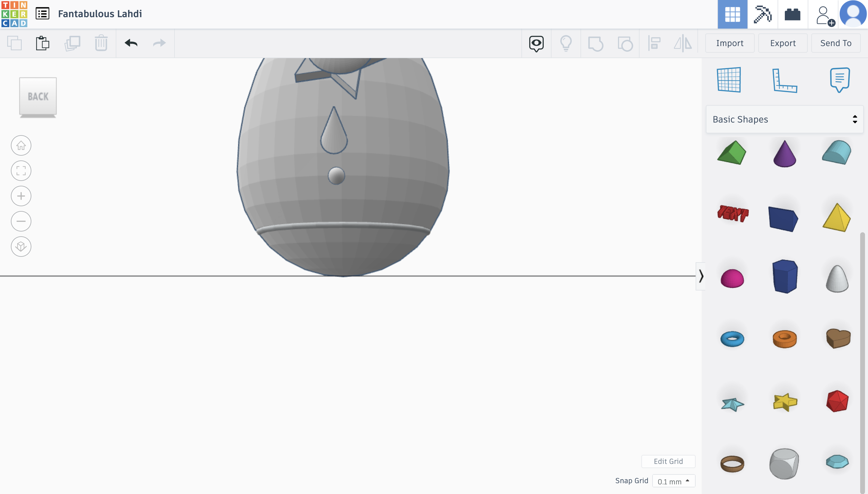Screen dimensions: 868x494
Task: Toggle visibility of hidden objects
Action: coord(536,43)
